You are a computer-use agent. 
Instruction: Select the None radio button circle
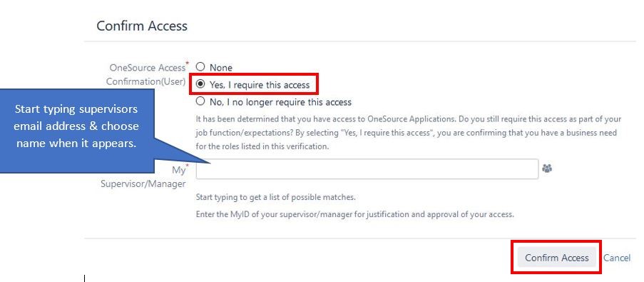click(200, 66)
